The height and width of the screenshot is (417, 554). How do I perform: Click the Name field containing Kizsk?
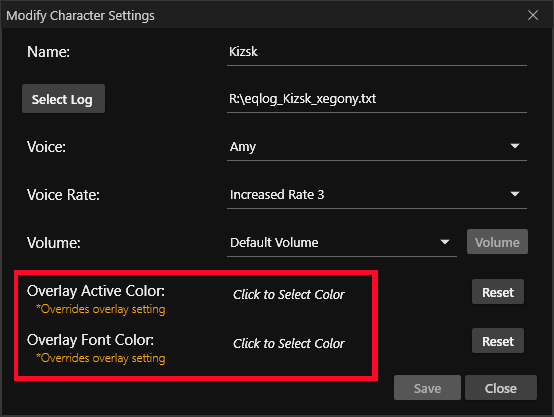click(377, 52)
